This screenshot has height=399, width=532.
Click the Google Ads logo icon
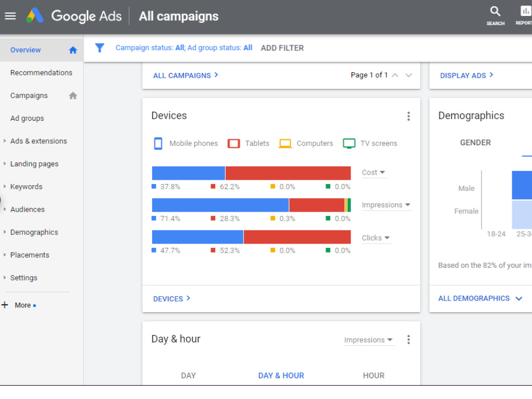pos(35,15)
